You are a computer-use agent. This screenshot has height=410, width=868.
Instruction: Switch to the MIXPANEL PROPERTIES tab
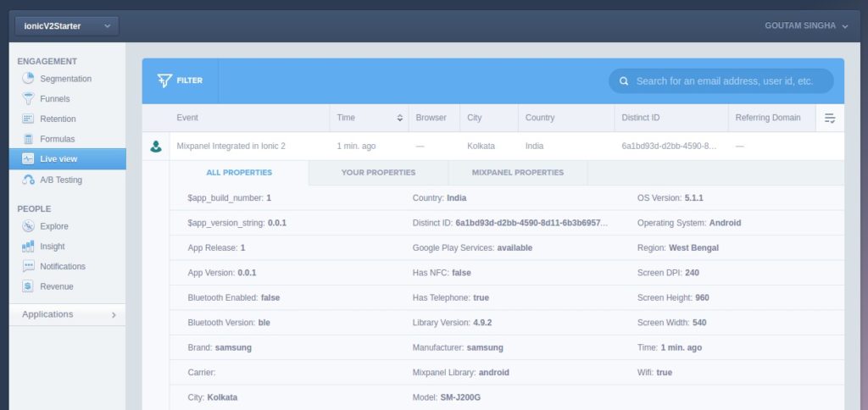pos(518,173)
